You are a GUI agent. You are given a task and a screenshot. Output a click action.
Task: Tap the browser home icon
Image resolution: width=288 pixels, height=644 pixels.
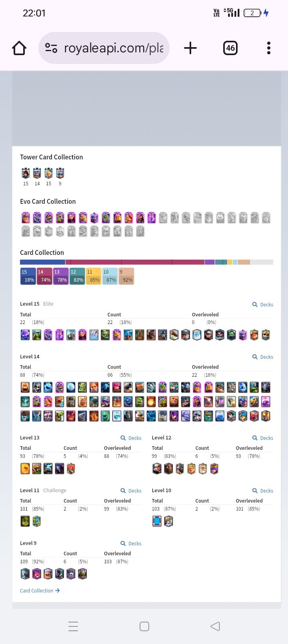[19, 48]
